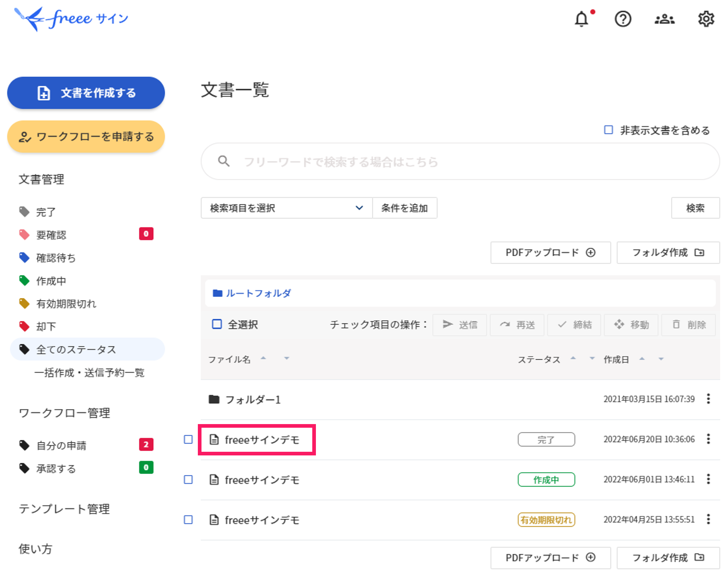The image size is (728, 572).
Task: Click the 条件を追加 button
Action: point(404,208)
